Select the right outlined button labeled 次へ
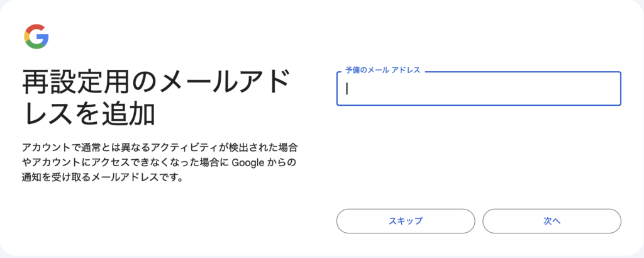 552,221
